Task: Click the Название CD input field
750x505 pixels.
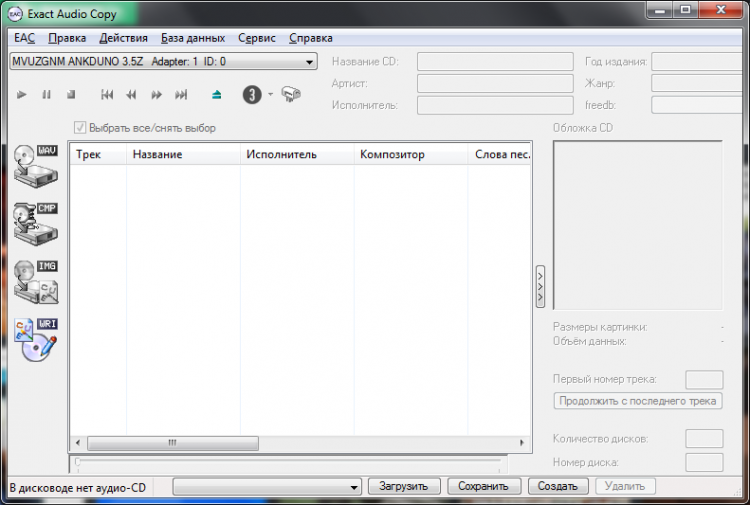Action: click(495, 62)
